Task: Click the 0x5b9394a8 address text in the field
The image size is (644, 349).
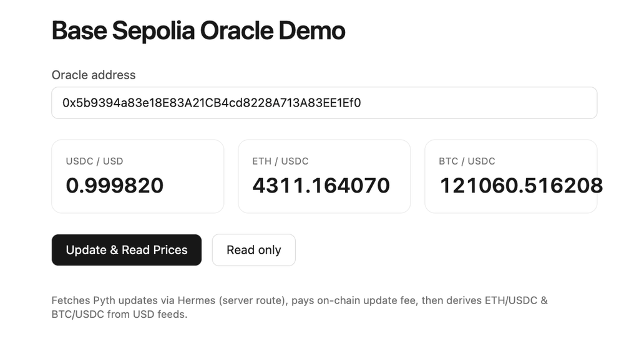Action: 212,103
